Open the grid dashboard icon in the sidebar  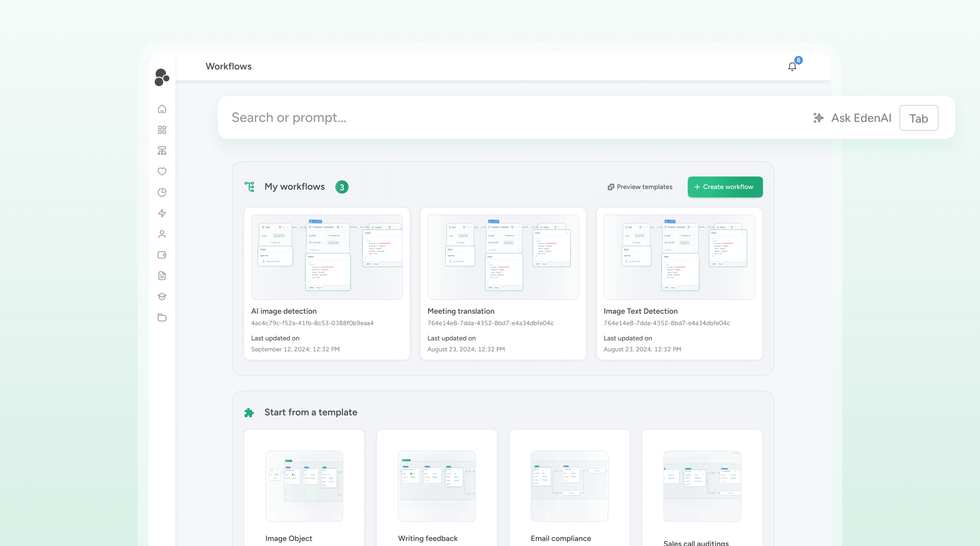[x=162, y=130]
